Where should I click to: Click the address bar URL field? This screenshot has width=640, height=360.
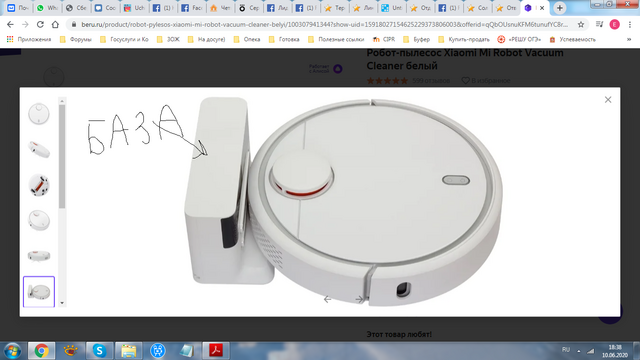(324, 24)
